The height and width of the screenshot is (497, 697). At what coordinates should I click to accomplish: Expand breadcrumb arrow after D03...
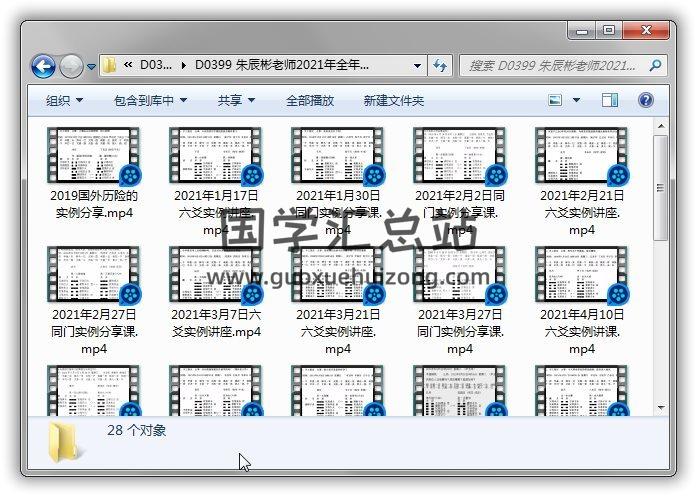tap(184, 66)
